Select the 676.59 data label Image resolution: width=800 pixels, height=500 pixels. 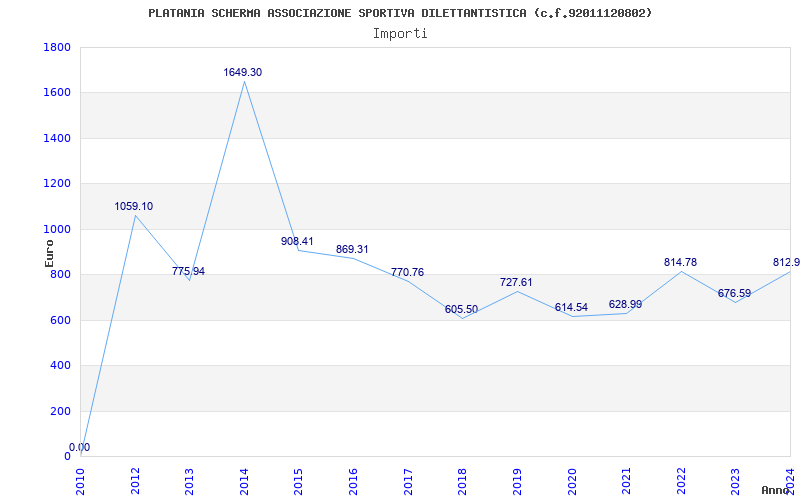click(734, 293)
